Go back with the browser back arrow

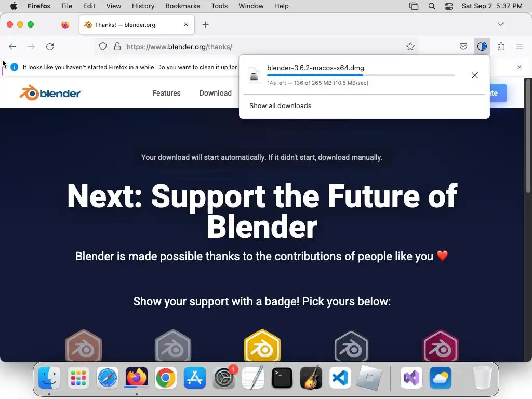click(x=12, y=46)
